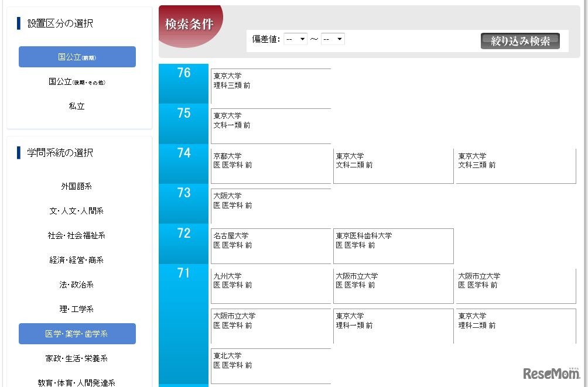Pick the 理・工学系 field
The height and width of the screenshot is (387, 588).
click(x=77, y=309)
